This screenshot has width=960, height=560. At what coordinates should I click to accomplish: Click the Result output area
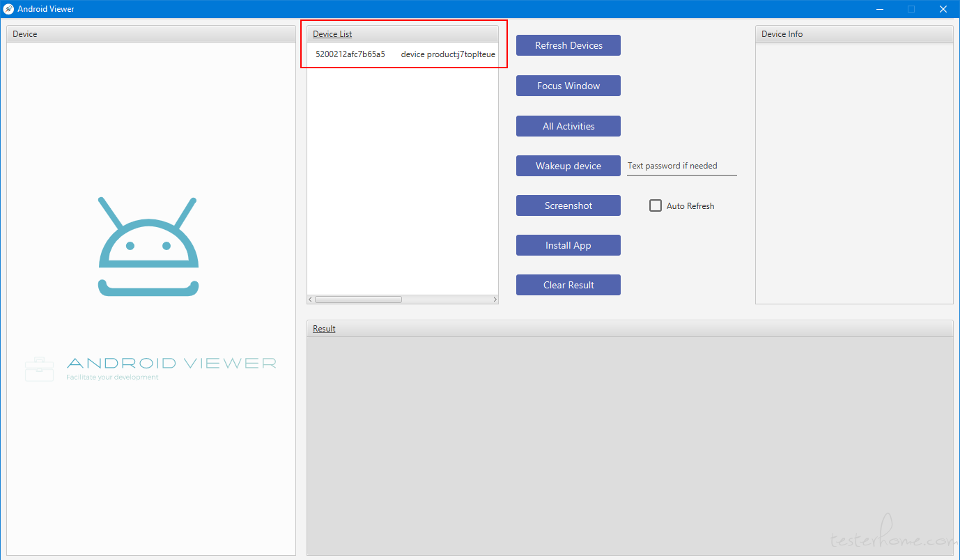tap(630, 446)
